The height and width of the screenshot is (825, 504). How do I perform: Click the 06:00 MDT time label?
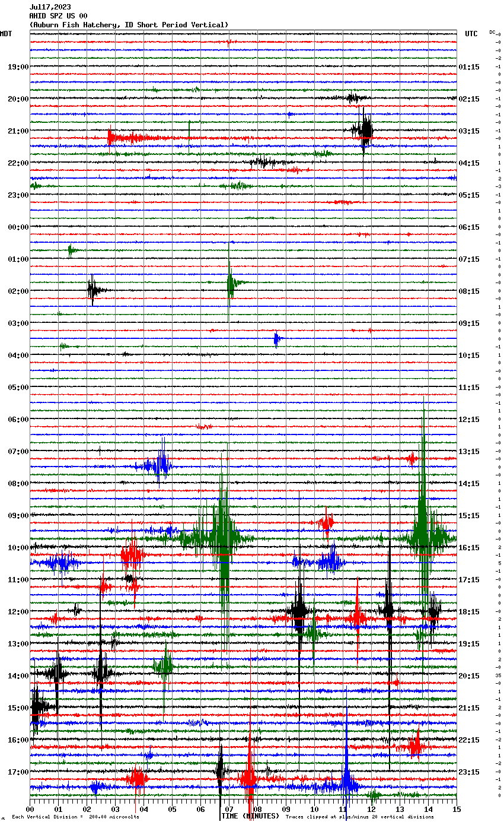pos(18,420)
